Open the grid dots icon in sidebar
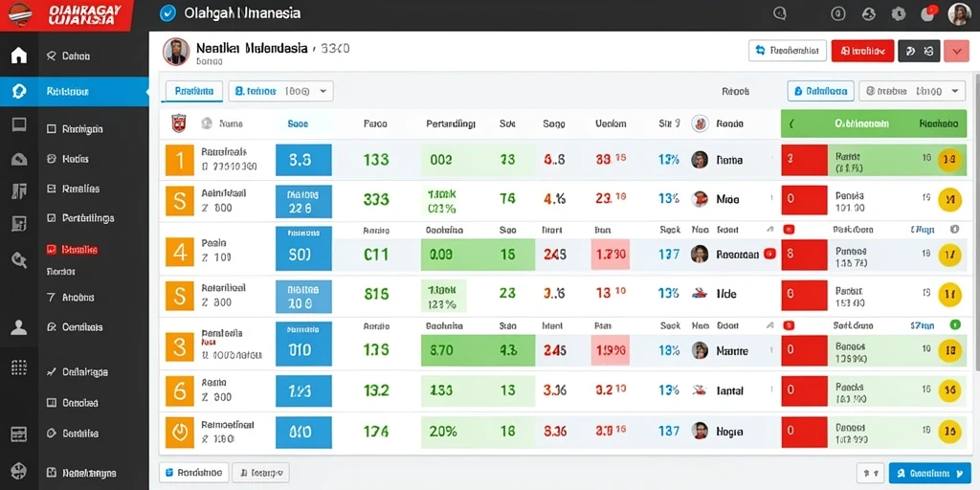 click(19, 367)
